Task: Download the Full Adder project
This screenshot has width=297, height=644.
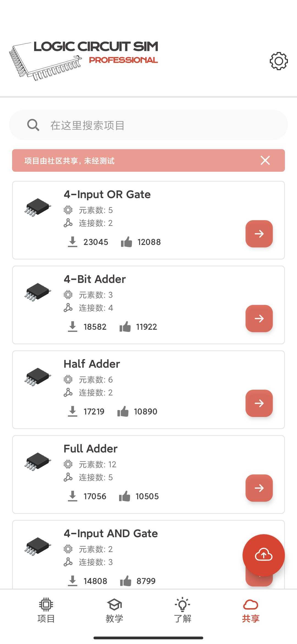Action: point(73,496)
